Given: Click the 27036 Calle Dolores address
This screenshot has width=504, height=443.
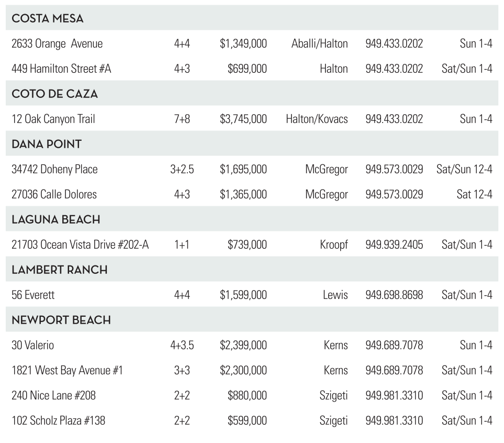Looking at the screenshot, I should [54, 195].
